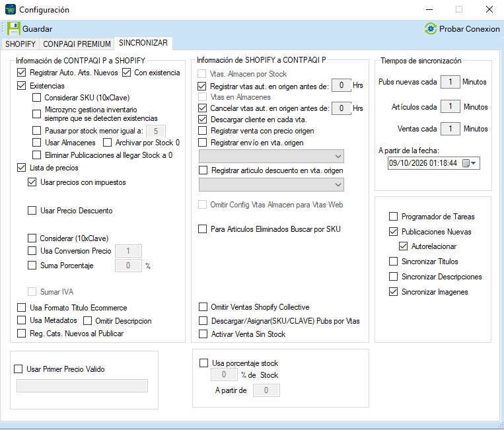This screenshot has width=504, height=430.
Task: Open dropdown below Registrar envío en vta.
Action: [x=271, y=156]
